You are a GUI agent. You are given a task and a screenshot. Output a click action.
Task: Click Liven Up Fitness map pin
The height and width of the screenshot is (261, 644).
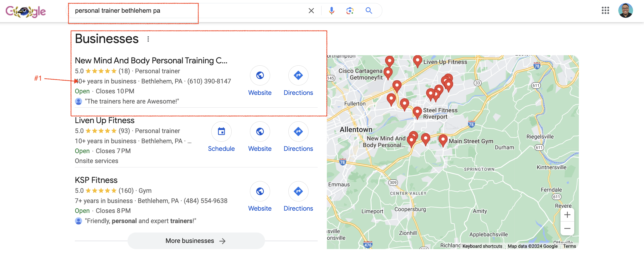[417, 61]
